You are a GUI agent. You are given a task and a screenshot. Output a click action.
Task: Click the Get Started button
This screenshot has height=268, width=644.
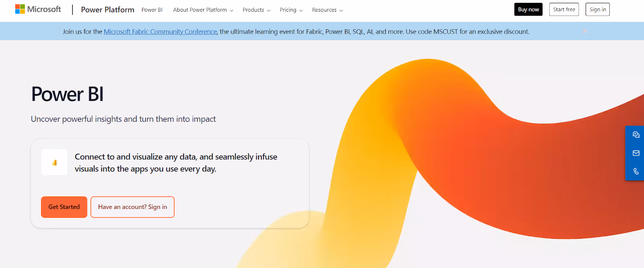[x=64, y=207]
